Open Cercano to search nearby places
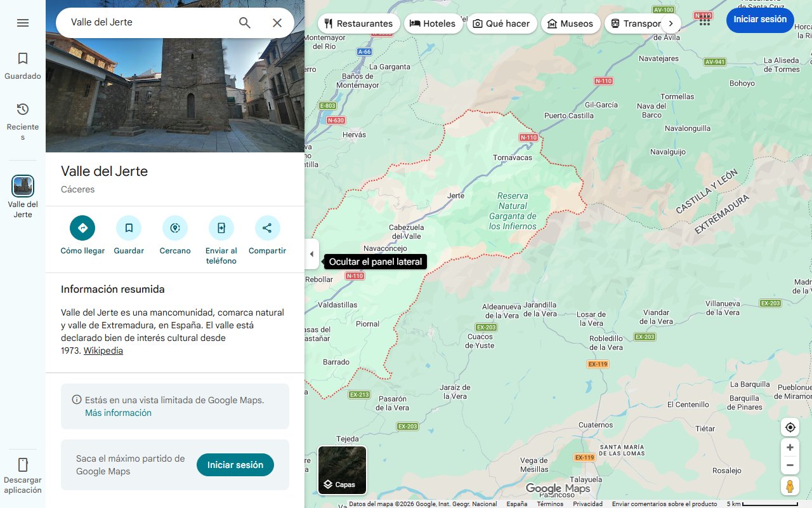 pyautogui.click(x=174, y=227)
